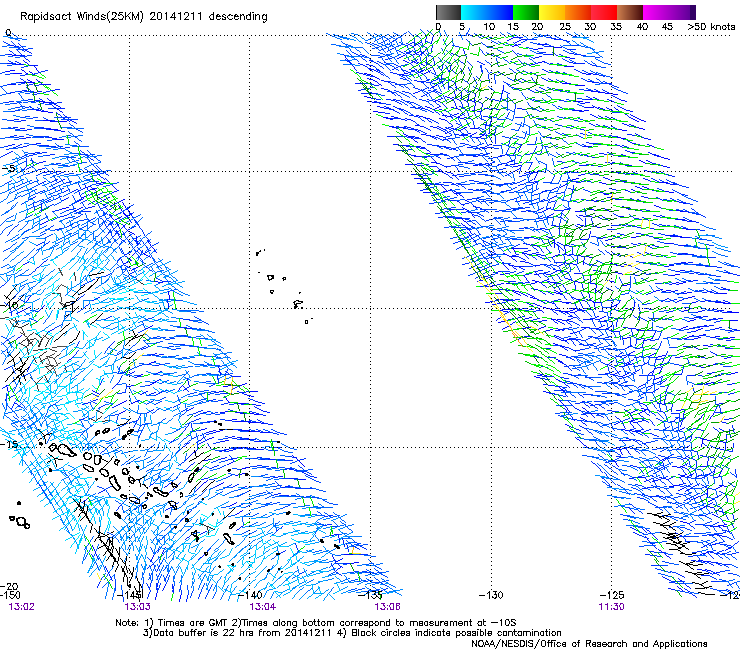
Task: Click the '-150' longitude label
Action: pos(10,595)
